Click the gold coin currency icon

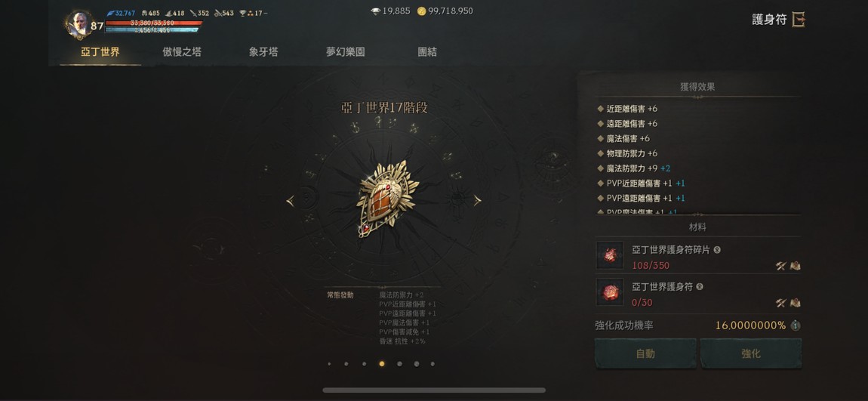[x=421, y=11]
